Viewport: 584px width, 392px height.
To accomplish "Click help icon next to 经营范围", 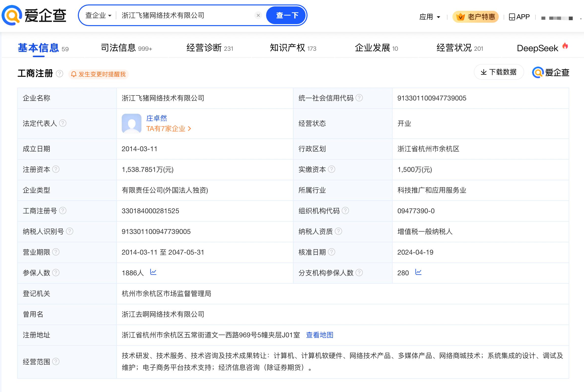I will (x=56, y=361).
